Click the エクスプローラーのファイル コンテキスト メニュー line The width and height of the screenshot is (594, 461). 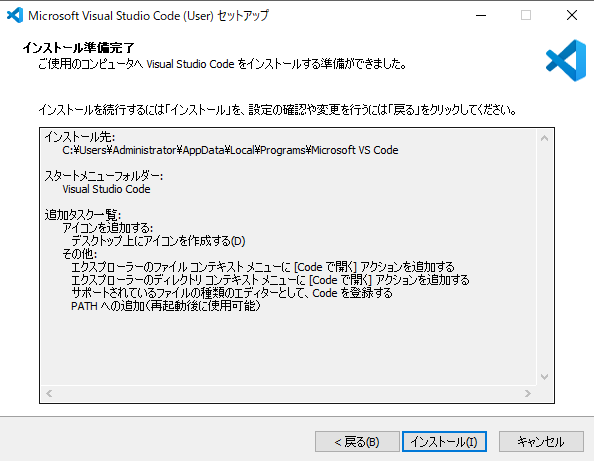click(263, 267)
